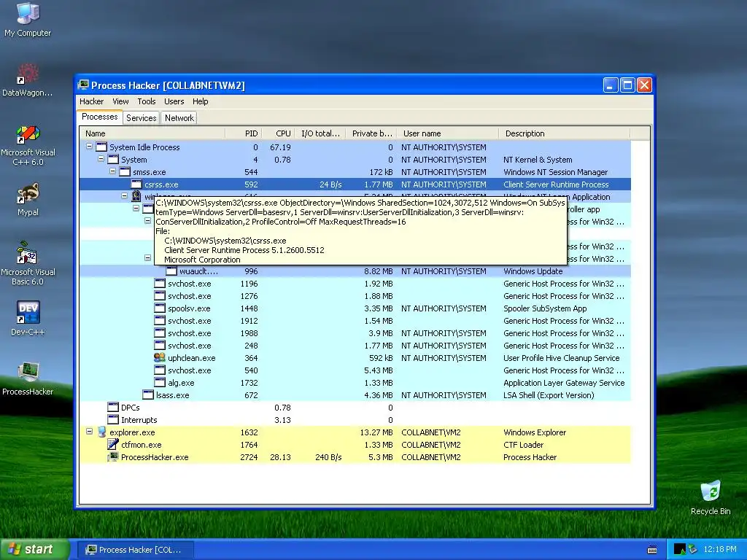Click the ctfmon.exe pencil icon
Viewport: 747px width, 560px height.
click(x=113, y=444)
